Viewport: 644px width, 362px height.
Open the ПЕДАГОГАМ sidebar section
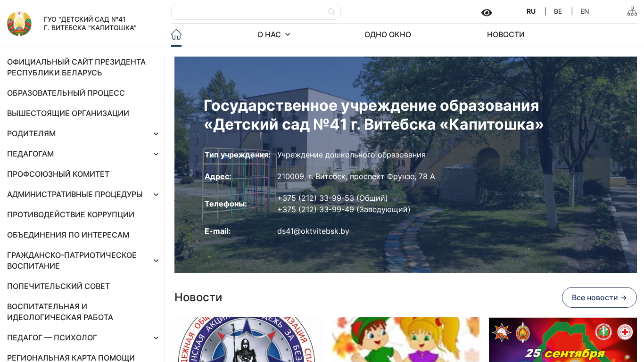(31, 154)
